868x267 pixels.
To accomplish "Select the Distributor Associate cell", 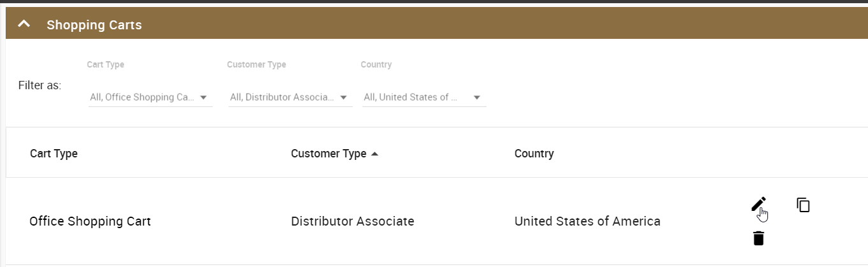I will 352,222.
